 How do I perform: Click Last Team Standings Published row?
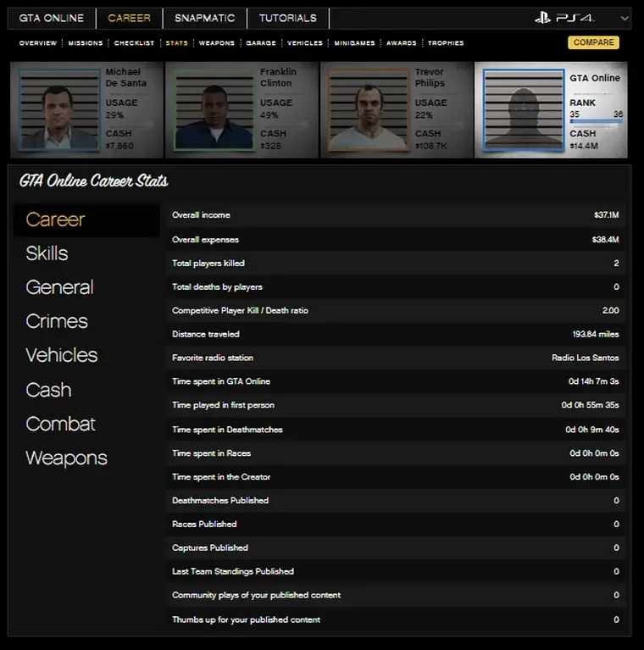tap(396, 571)
